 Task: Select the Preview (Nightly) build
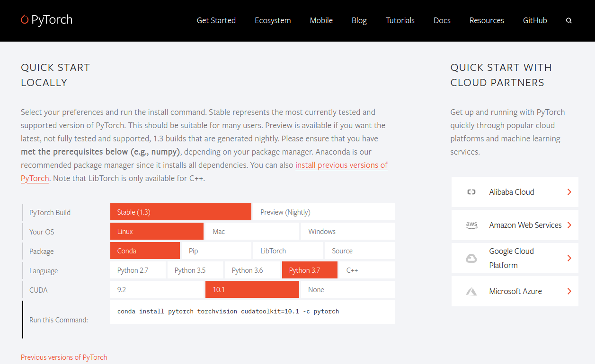pos(324,212)
